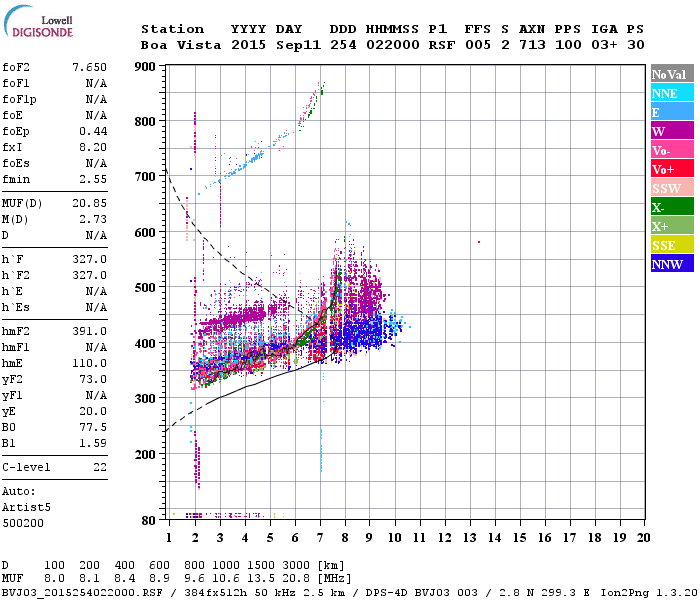Select the NNE cyan legend swatch
700x600 pixels.
[x=672, y=93]
